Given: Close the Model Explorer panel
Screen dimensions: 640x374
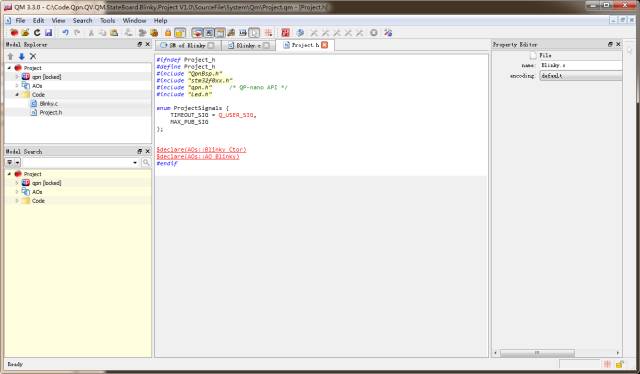Looking at the screenshot, I should (148, 44).
